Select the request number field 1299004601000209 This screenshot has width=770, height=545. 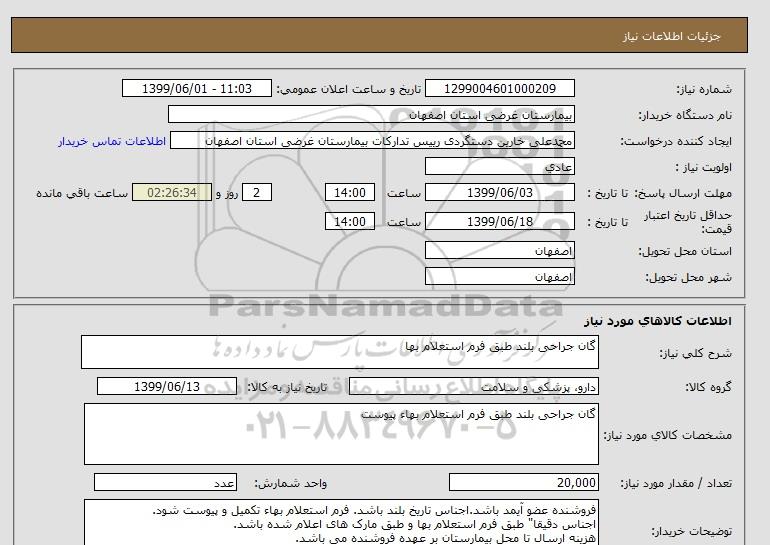coord(500,88)
